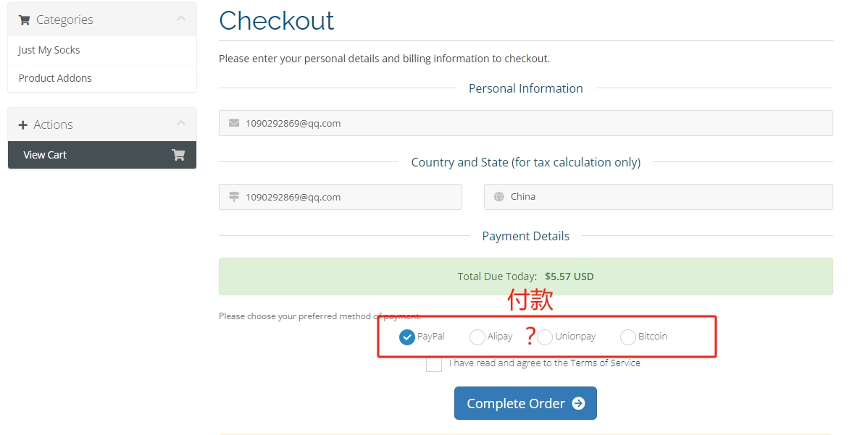Viewport: 868px width, 435px height.
Task: Open the Terms of Service link
Action: pyautogui.click(x=605, y=363)
